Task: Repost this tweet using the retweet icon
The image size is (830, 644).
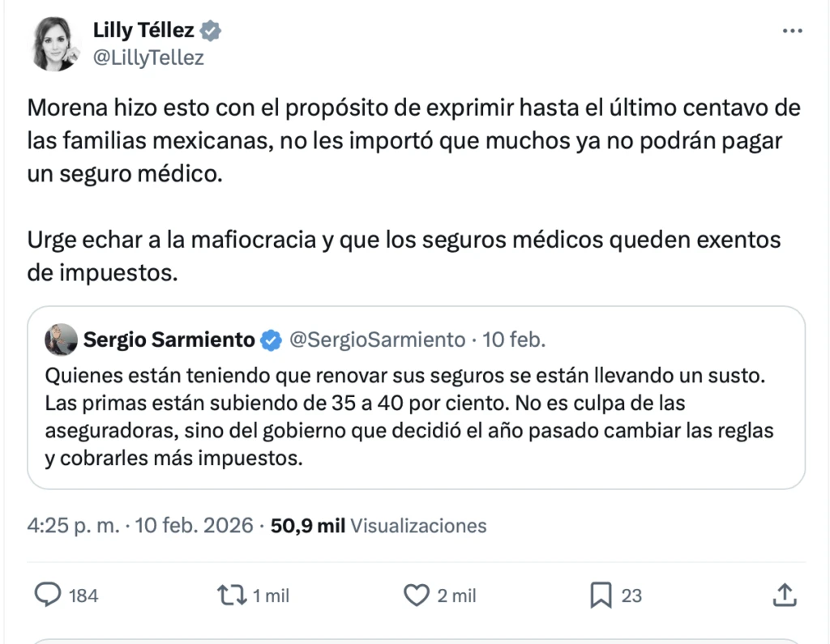Action: pyautogui.click(x=231, y=595)
